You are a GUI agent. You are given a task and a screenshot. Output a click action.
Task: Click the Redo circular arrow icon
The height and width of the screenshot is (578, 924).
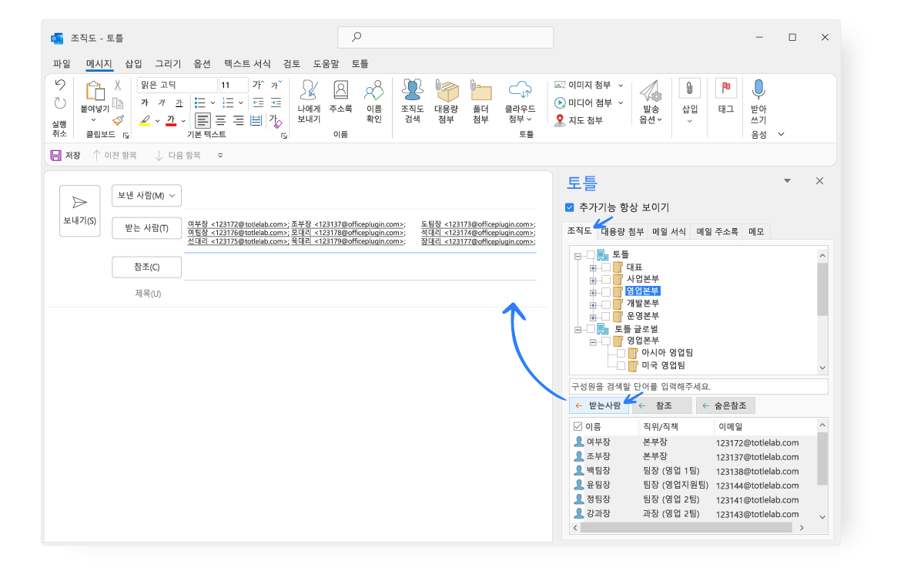click(60, 103)
